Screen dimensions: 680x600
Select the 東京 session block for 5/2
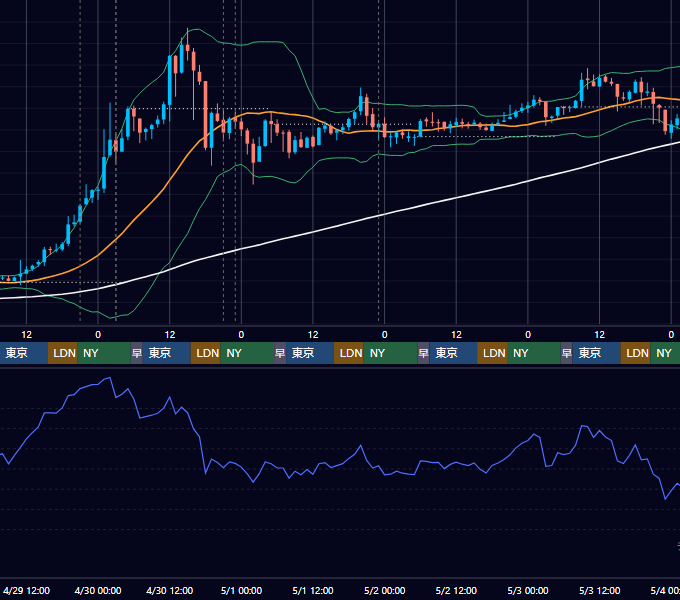pyautogui.click(x=453, y=353)
